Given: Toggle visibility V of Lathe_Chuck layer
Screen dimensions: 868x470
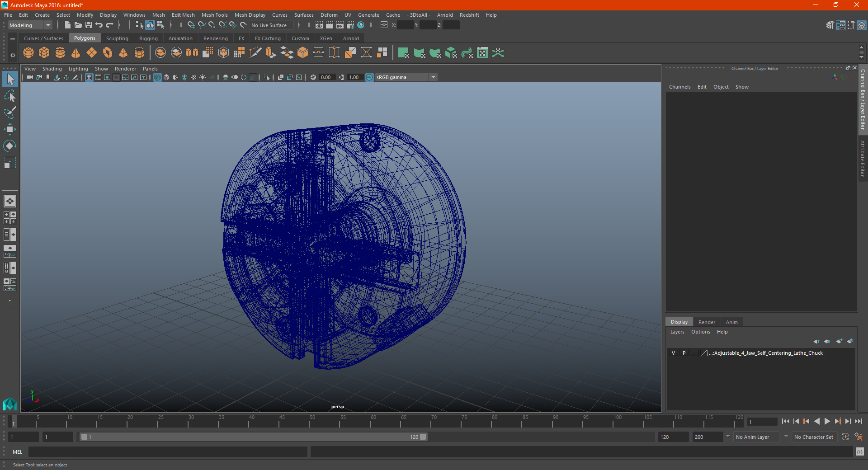Looking at the screenshot, I should pyautogui.click(x=673, y=353).
